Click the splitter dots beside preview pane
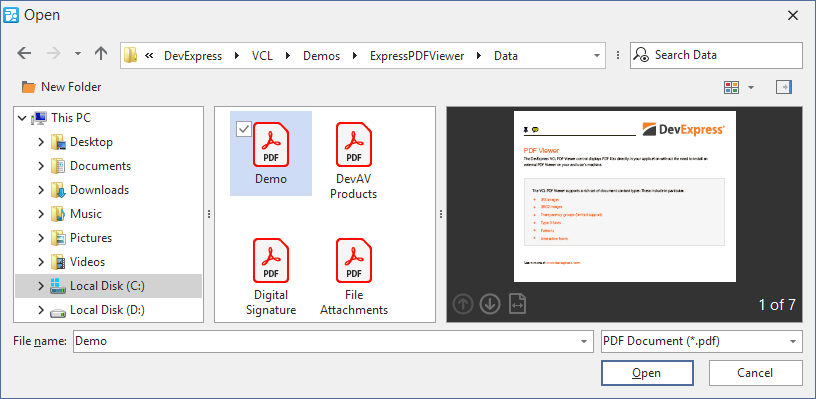This screenshot has height=399, width=816. (x=441, y=214)
